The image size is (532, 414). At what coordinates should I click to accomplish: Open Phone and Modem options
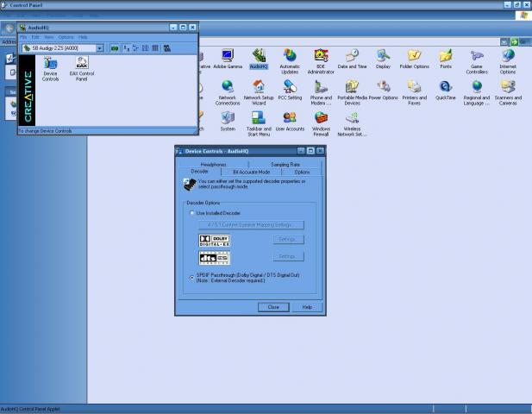point(321,93)
